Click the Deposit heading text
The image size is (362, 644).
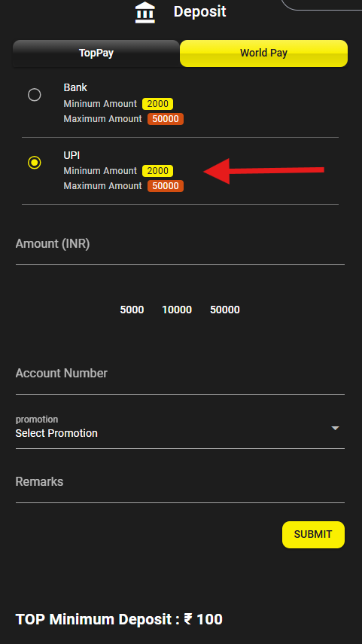click(x=200, y=11)
